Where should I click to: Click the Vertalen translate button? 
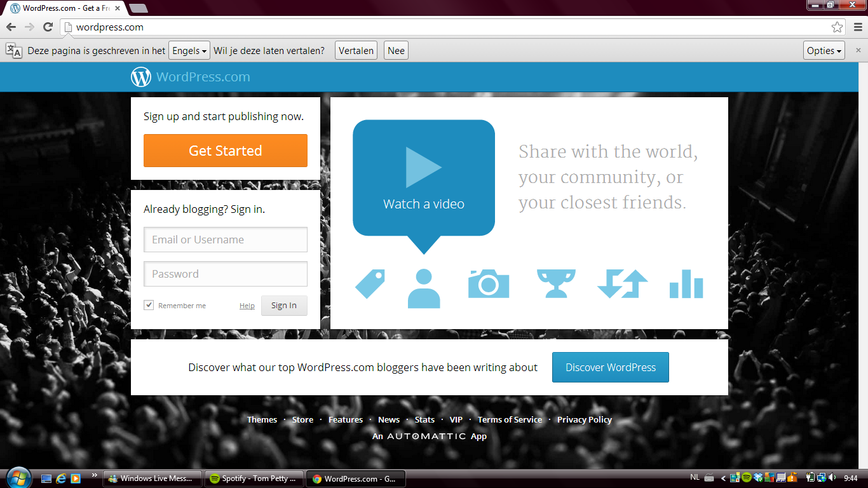tap(356, 51)
